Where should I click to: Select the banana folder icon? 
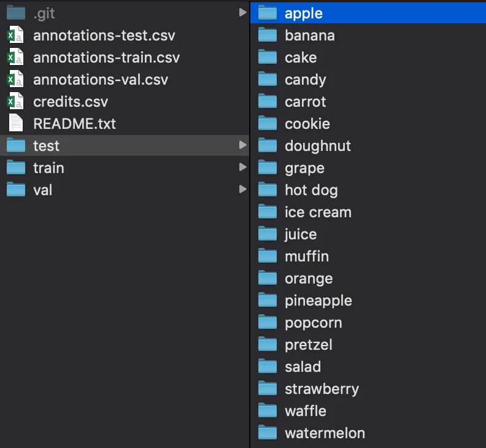coord(268,35)
